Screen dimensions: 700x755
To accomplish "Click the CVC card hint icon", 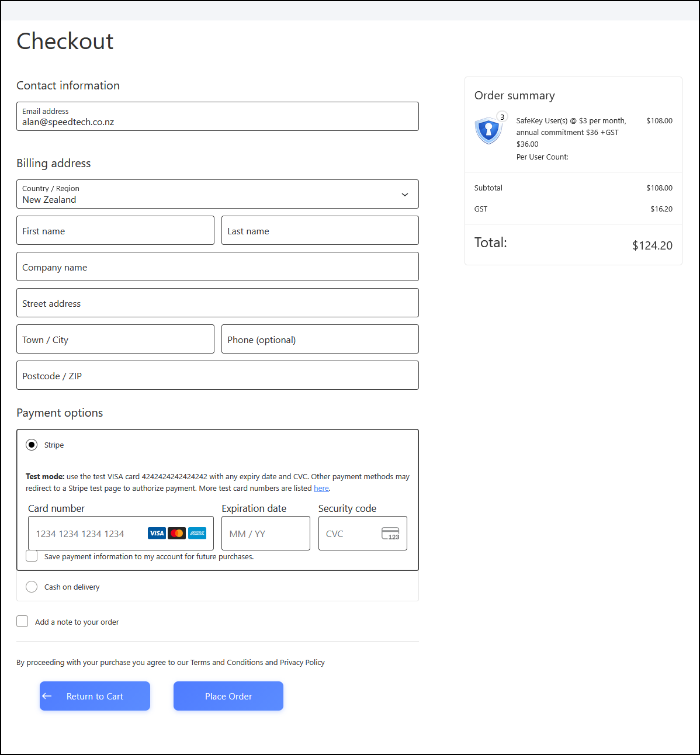I will [390, 533].
